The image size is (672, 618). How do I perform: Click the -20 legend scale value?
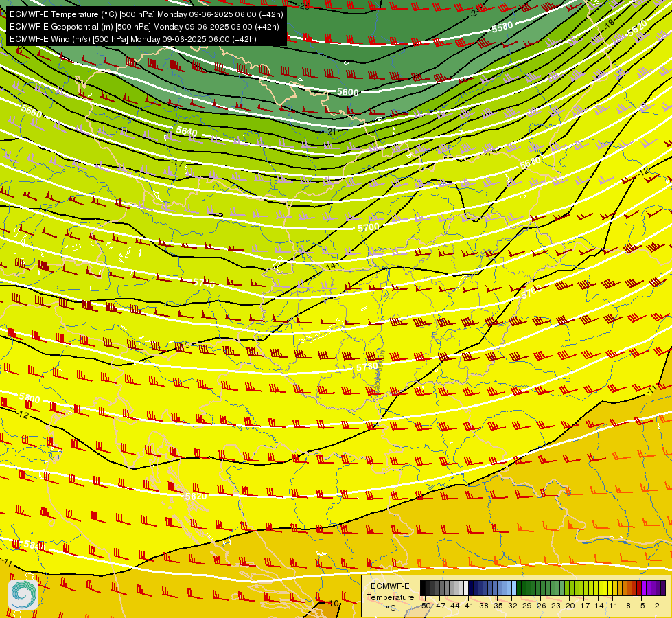click(x=570, y=606)
